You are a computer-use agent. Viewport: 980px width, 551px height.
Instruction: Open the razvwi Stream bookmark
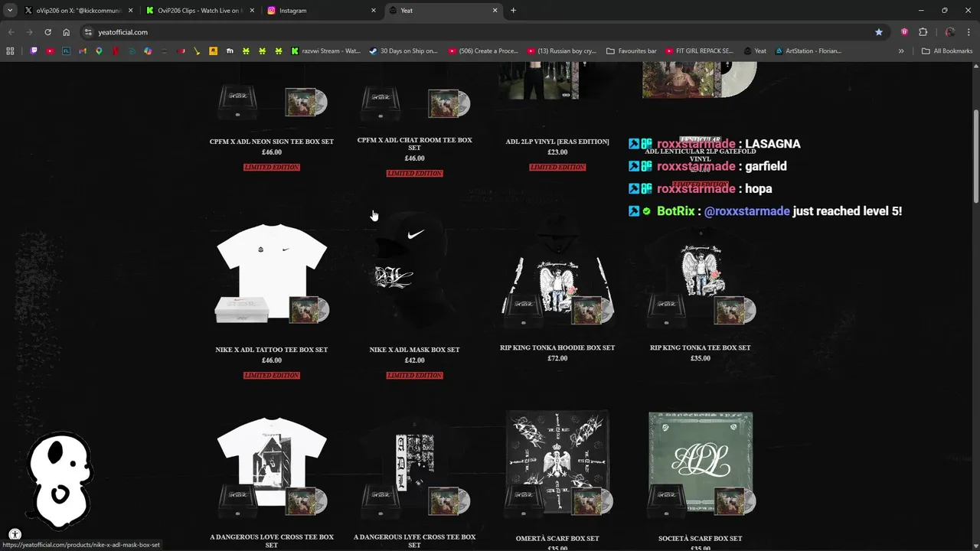(x=325, y=51)
